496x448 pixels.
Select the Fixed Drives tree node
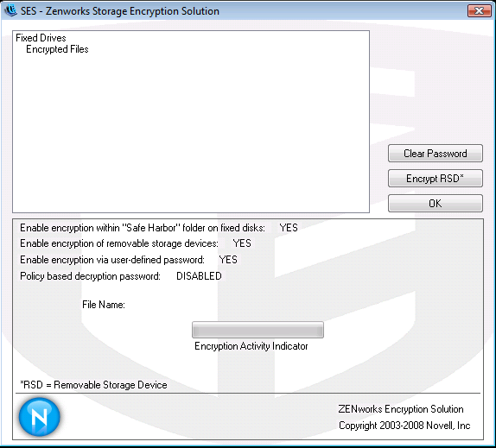pyautogui.click(x=41, y=38)
